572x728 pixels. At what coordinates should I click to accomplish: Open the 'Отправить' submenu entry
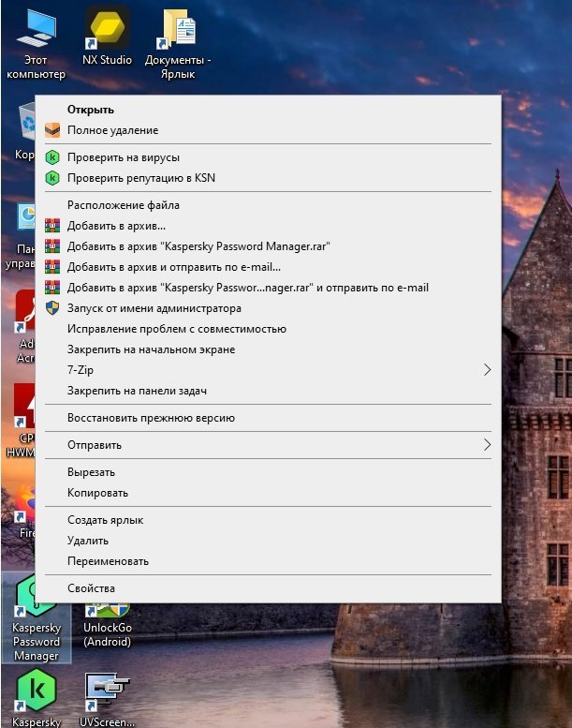pos(268,445)
